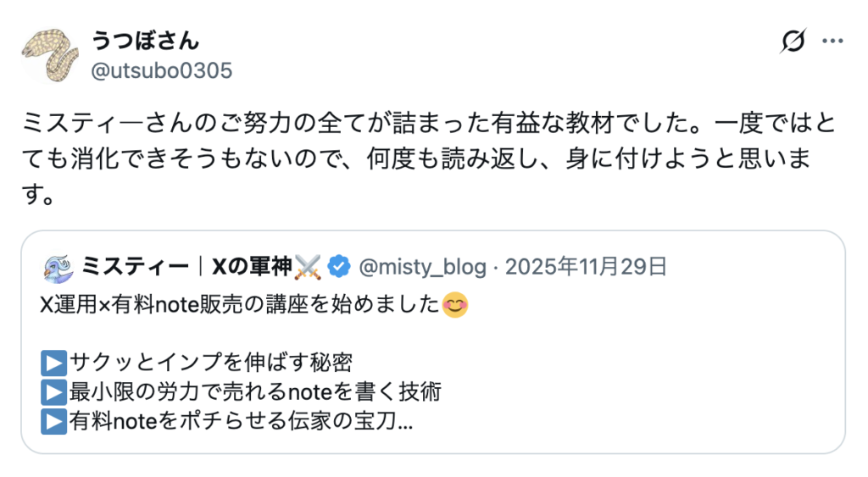Open the quoted line X運用×有料note販売の講座
The width and height of the screenshot is (868, 477).
241,304
